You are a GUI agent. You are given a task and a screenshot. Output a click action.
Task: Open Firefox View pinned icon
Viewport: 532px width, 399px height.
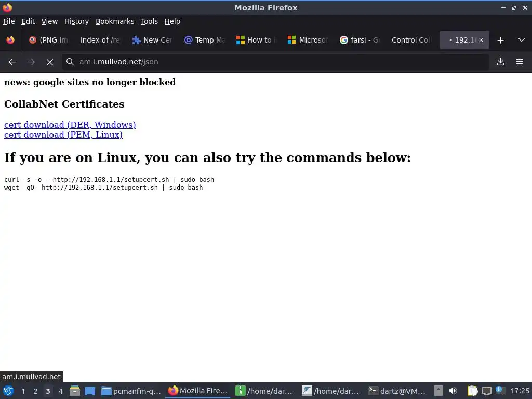(10, 40)
